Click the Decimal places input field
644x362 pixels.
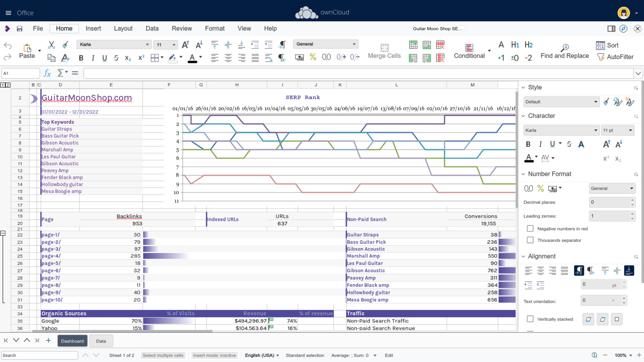point(609,202)
